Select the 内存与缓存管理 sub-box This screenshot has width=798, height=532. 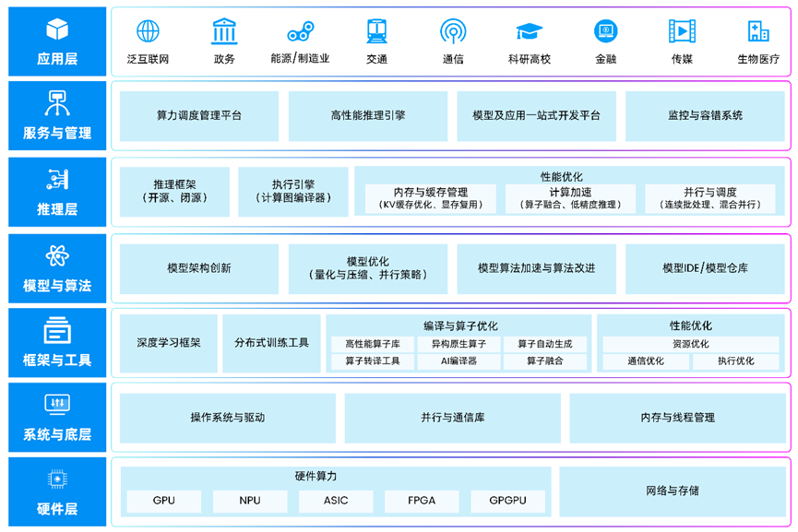coord(431,198)
